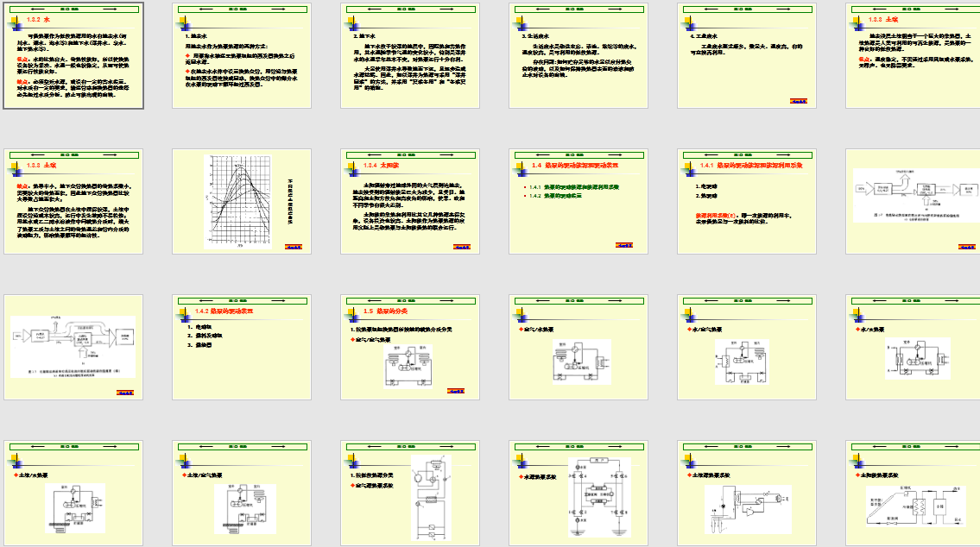The image size is (980, 547).
Task: Select the 1.4 section title slide with green bullets
Action: (577, 202)
